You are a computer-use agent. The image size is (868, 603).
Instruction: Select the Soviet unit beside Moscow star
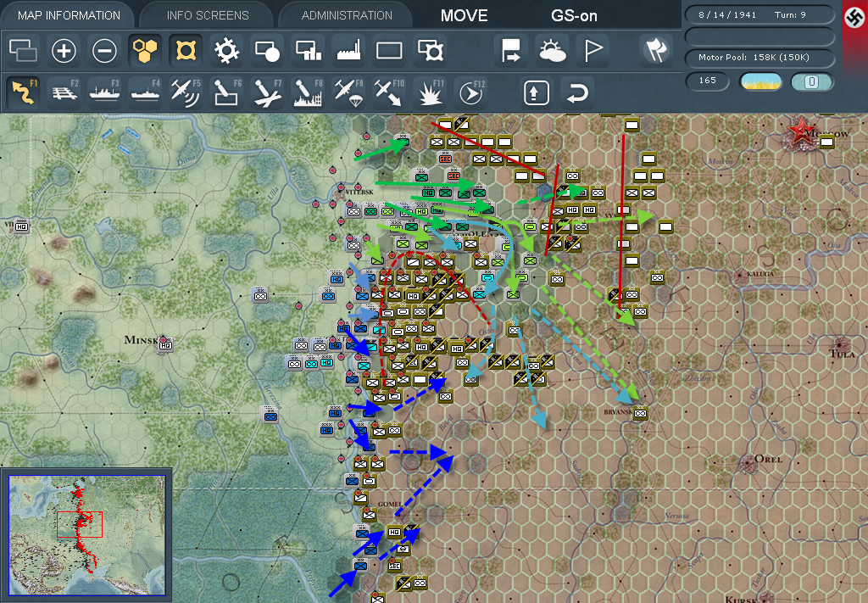827,142
